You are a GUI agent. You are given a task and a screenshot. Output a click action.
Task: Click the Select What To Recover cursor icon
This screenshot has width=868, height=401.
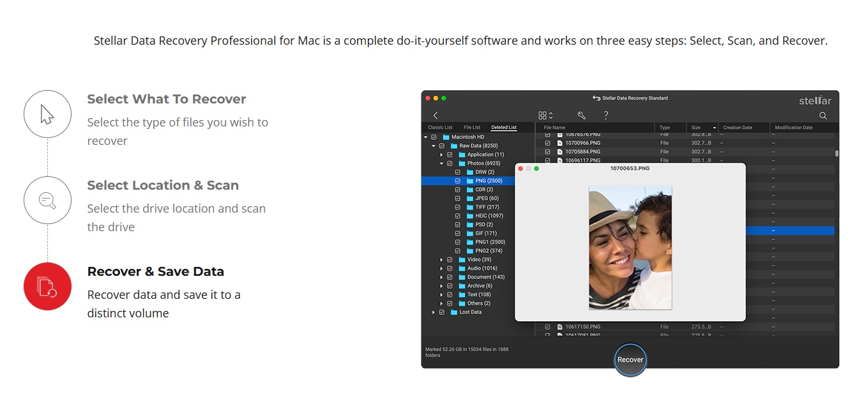[47, 114]
